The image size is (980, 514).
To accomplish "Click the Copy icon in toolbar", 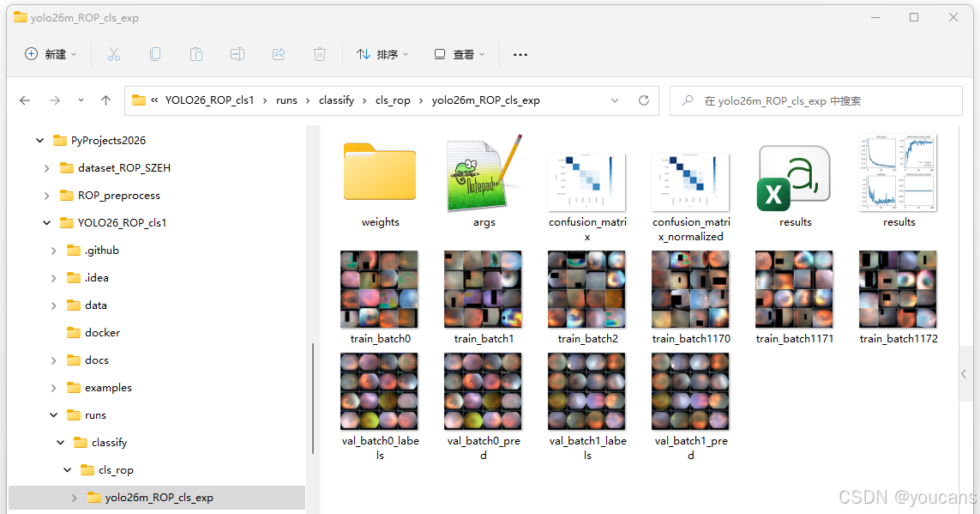I will tap(155, 54).
